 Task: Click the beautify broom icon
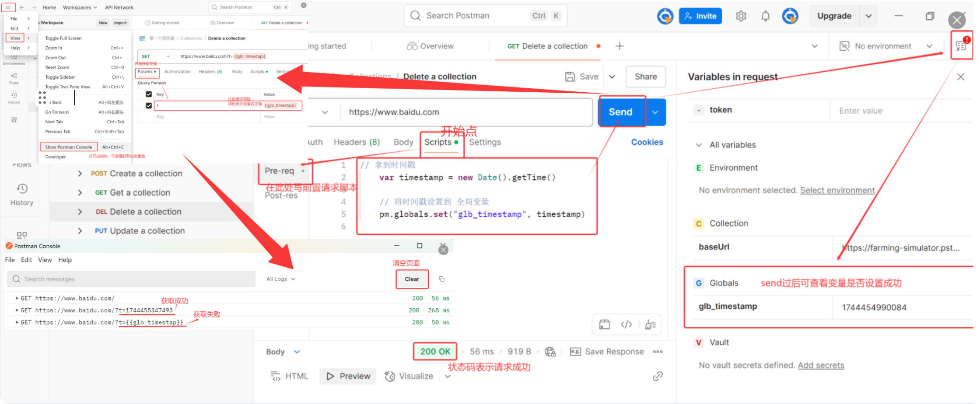(x=650, y=324)
